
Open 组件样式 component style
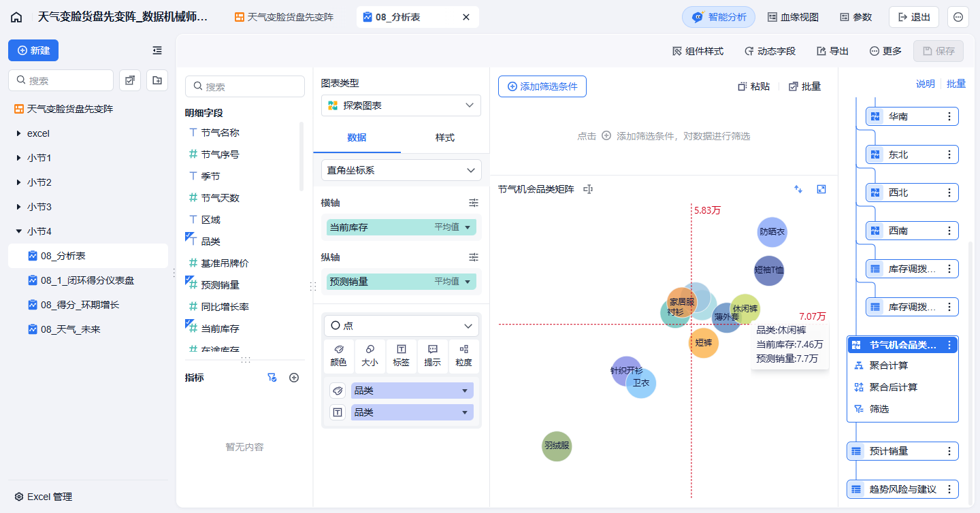pyautogui.click(x=698, y=51)
